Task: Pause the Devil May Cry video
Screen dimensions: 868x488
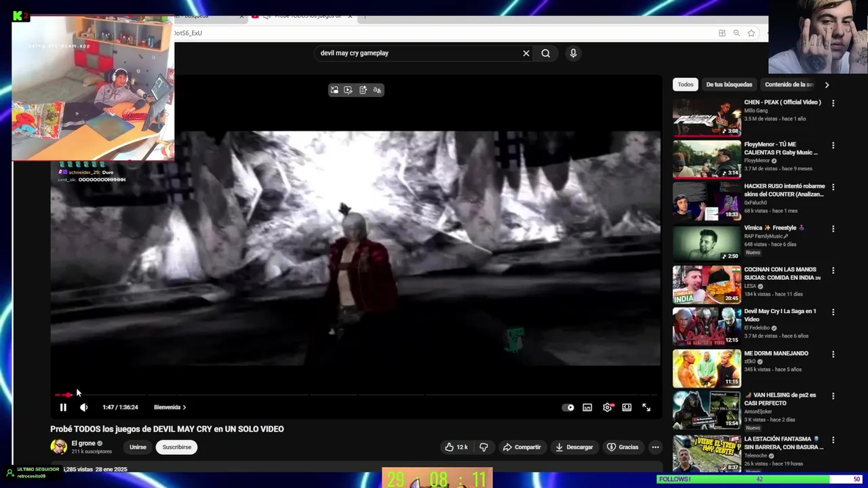Action: click(63, 407)
